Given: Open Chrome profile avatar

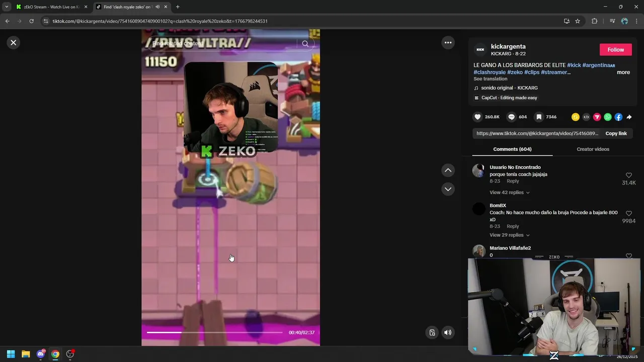Looking at the screenshot, I should point(624,21).
